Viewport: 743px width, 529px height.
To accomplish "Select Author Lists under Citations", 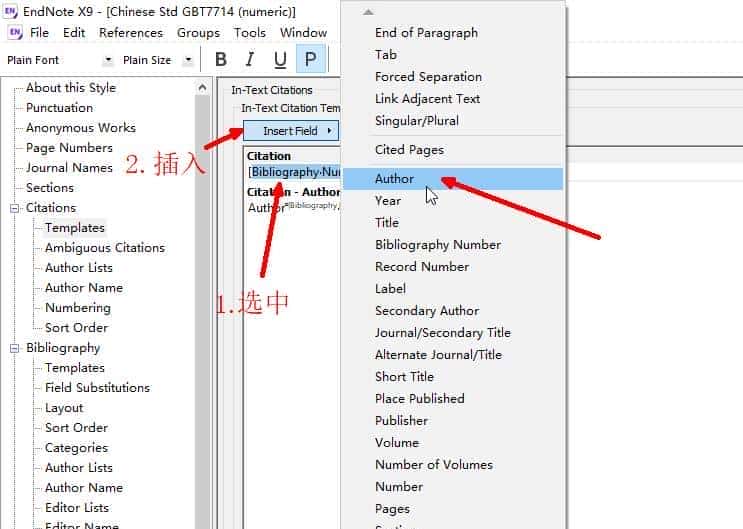I will coord(79,268).
